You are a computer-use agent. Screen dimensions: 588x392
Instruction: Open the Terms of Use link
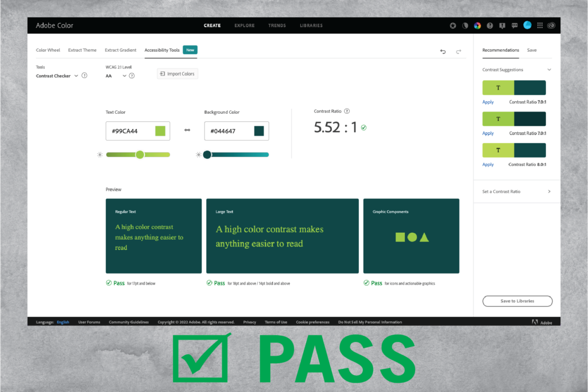[x=276, y=322]
